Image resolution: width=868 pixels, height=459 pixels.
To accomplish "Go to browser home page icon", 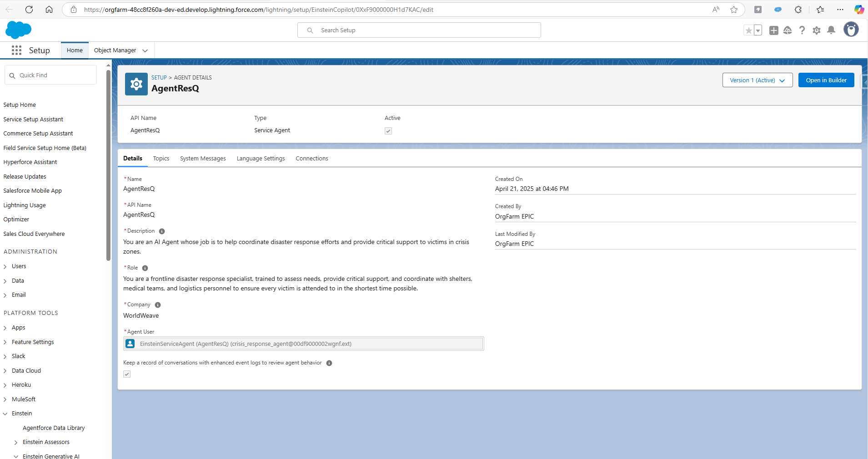I will click(49, 10).
